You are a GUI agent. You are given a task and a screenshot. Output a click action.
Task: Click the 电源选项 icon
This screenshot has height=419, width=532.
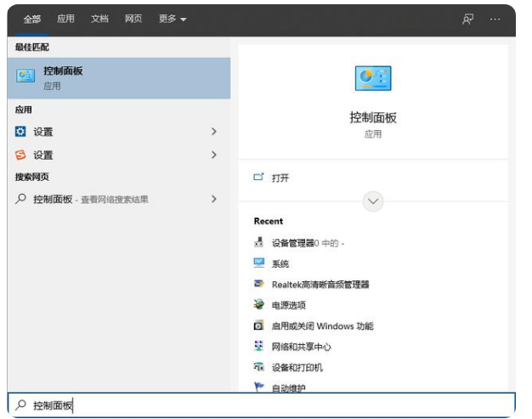click(x=259, y=305)
